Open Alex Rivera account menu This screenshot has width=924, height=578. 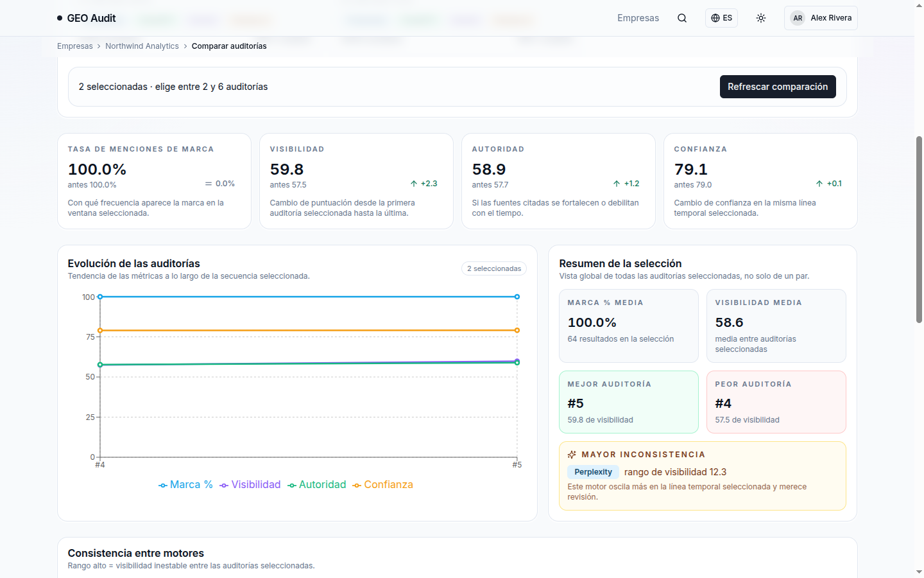tap(821, 18)
